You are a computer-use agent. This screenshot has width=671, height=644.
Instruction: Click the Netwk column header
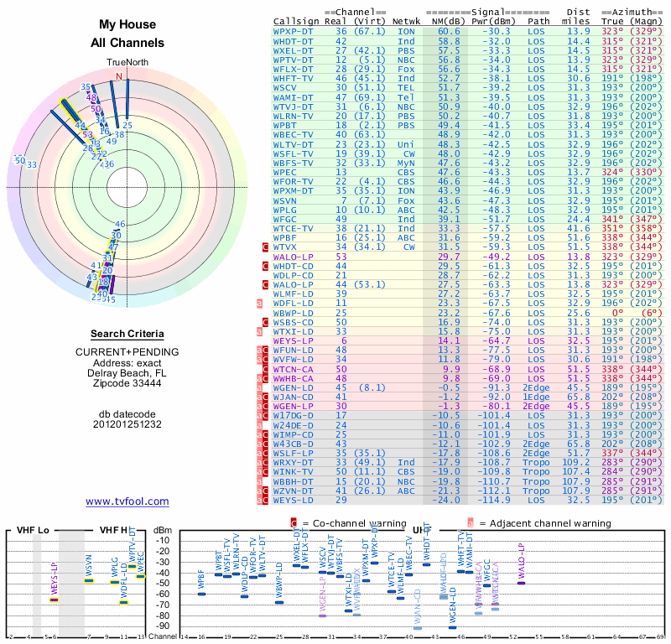(406, 22)
